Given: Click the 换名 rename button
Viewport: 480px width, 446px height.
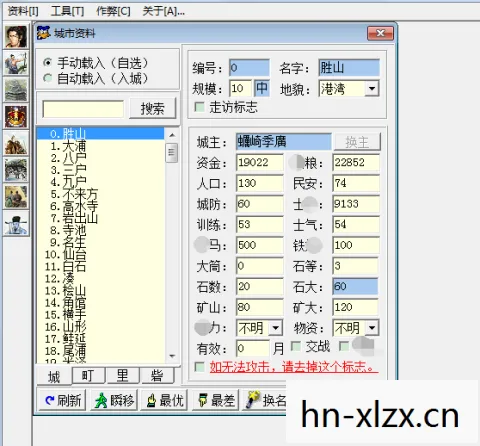Looking at the screenshot, I should [x=265, y=400].
